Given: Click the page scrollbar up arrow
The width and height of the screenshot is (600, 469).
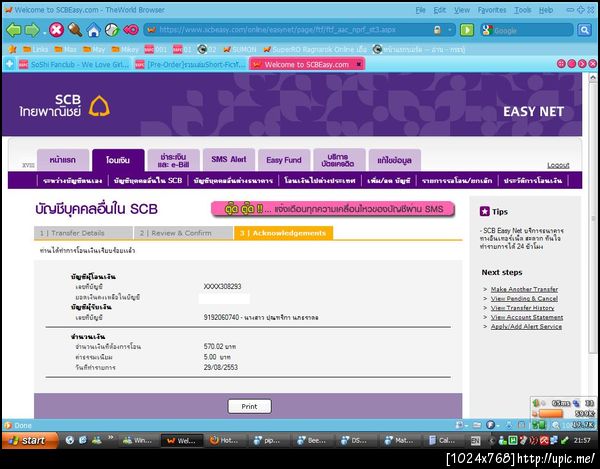Looking at the screenshot, I should pos(593,77).
